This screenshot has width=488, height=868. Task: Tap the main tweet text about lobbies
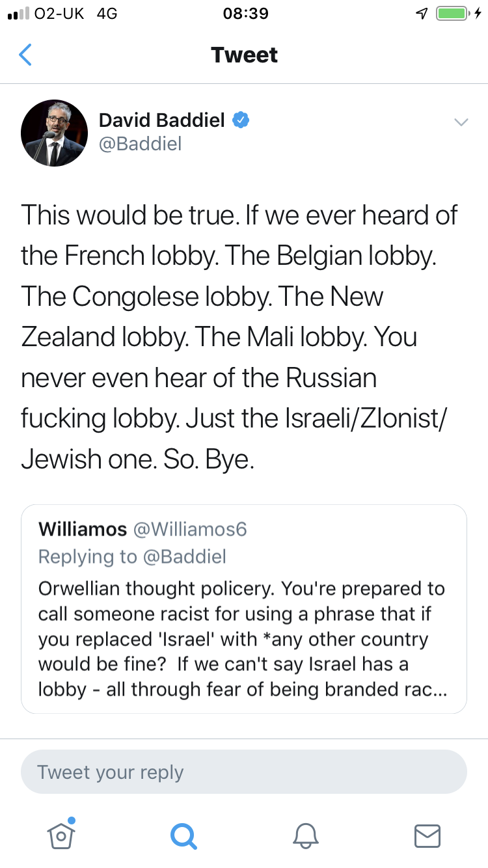pos(241,336)
